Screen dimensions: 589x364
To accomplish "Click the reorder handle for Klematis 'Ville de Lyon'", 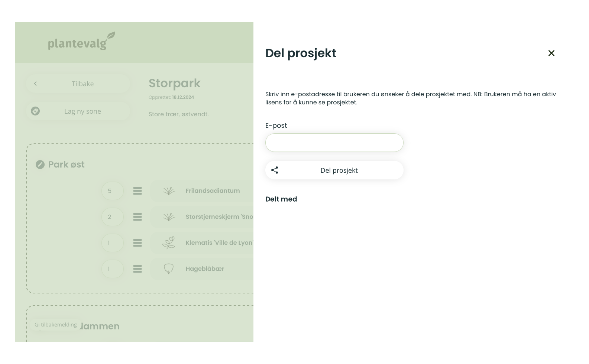I will click(x=137, y=243).
